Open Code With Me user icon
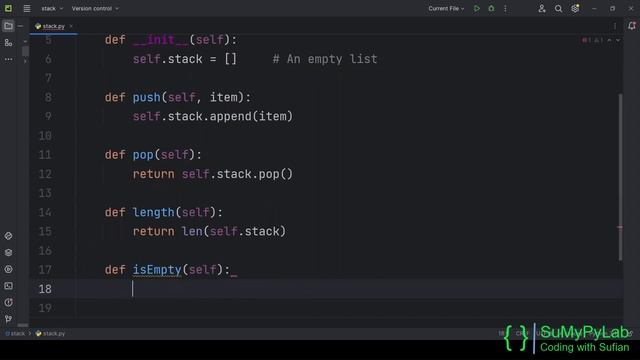Image resolution: width=640 pixels, height=360 pixels. (x=542, y=9)
